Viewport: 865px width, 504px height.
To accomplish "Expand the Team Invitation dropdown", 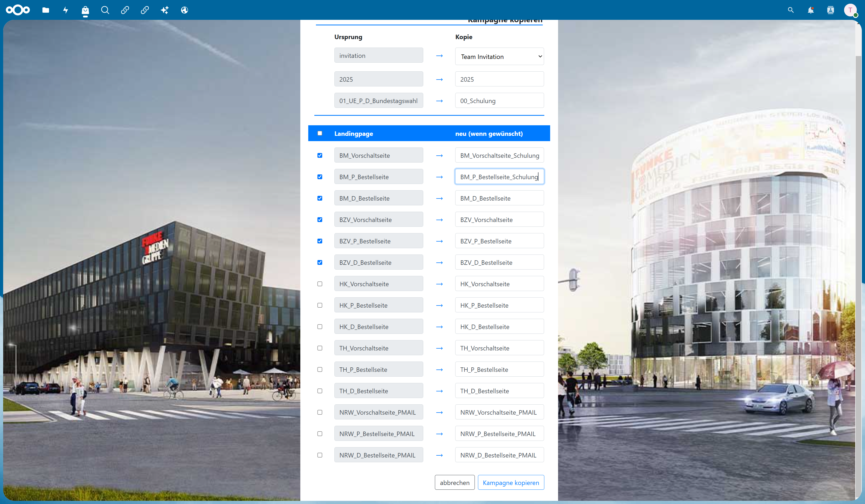I will pyautogui.click(x=499, y=56).
